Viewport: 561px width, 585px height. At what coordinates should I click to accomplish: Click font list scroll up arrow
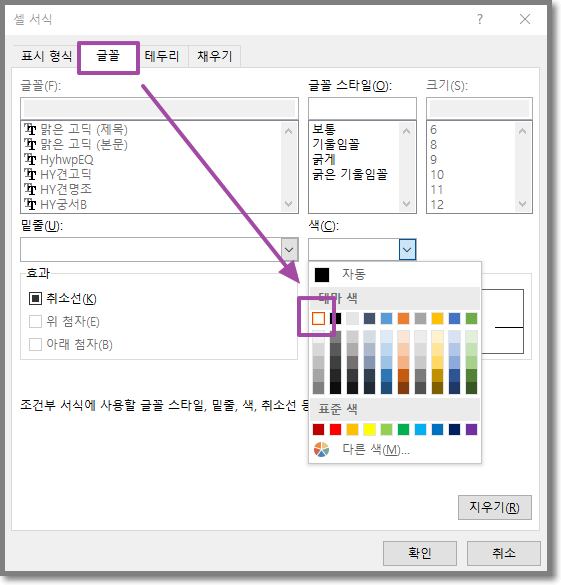tap(288, 131)
